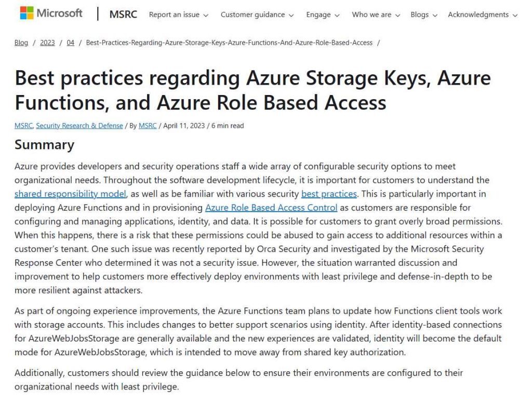Viewport: 532px width, 403px height.
Task: Open the MSRC home link
Action: [123, 15]
